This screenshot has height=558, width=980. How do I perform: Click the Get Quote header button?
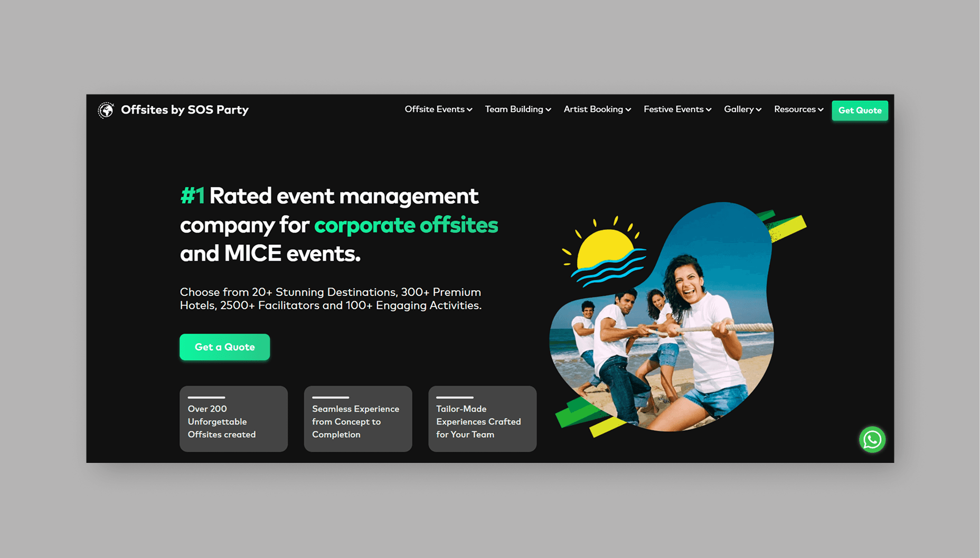coord(860,110)
